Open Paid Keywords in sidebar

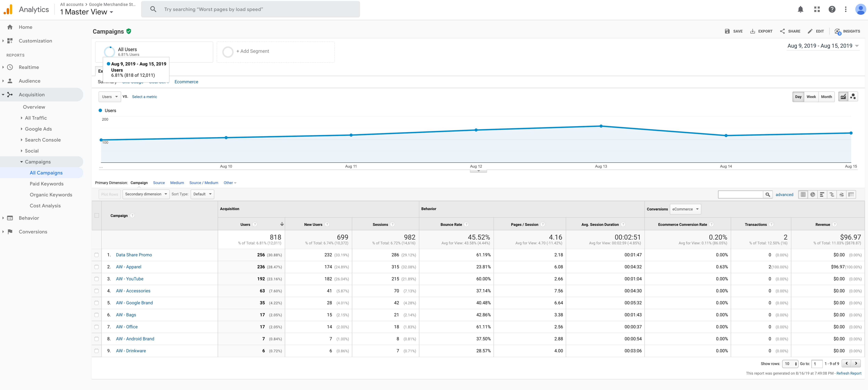point(47,184)
